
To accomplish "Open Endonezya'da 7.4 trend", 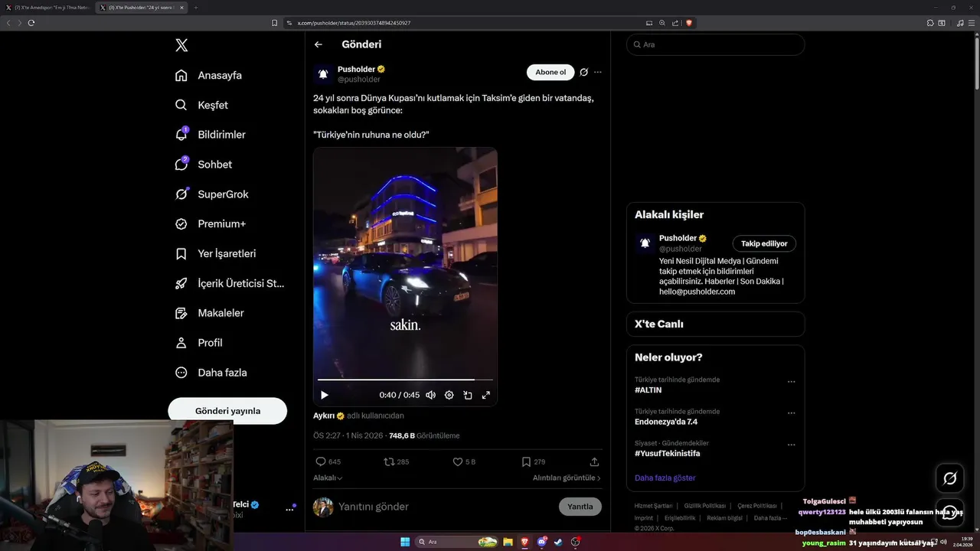I will click(x=666, y=422).
